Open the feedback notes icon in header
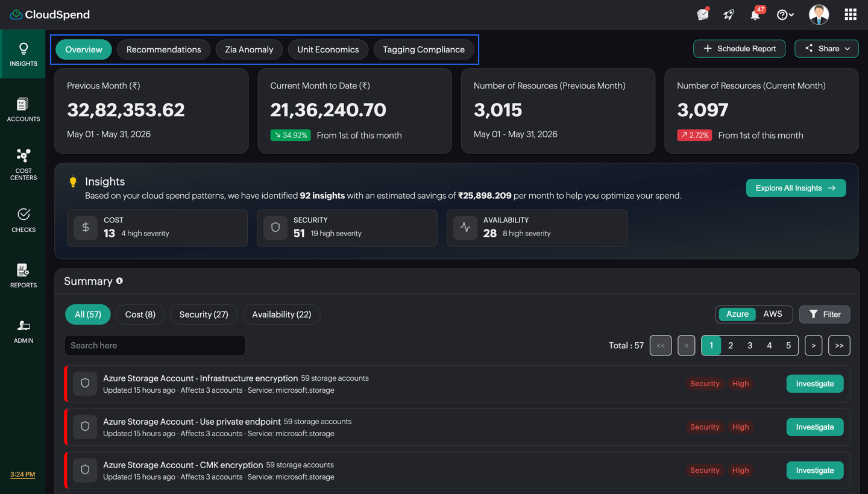Image resolution: width=868 pixels, height=494 pixels. pyautogui.click(x=703, y=14)
